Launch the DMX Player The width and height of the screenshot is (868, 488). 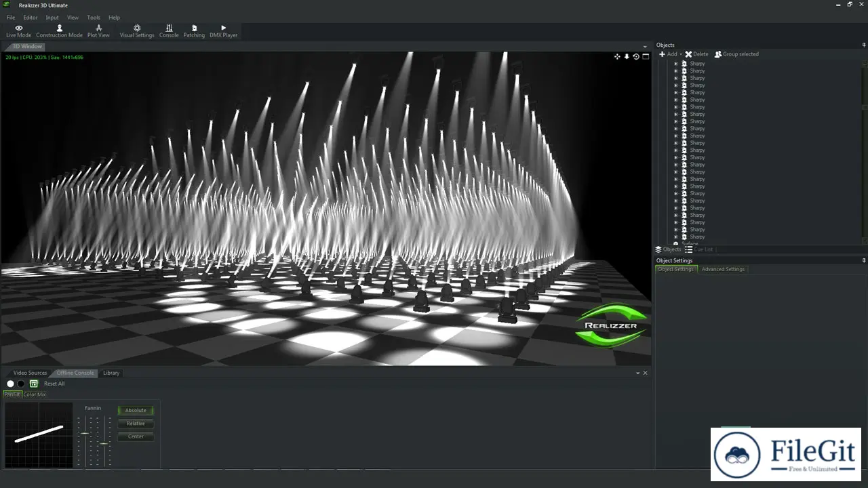[223, 31]
